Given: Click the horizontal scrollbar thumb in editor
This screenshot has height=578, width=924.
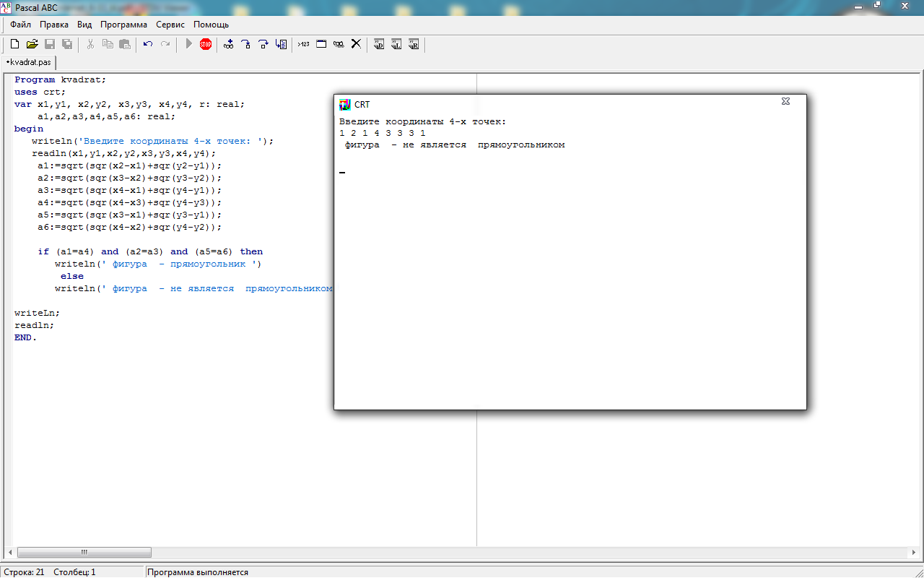Looking at the screenshot, I should [x=84, y=552].
